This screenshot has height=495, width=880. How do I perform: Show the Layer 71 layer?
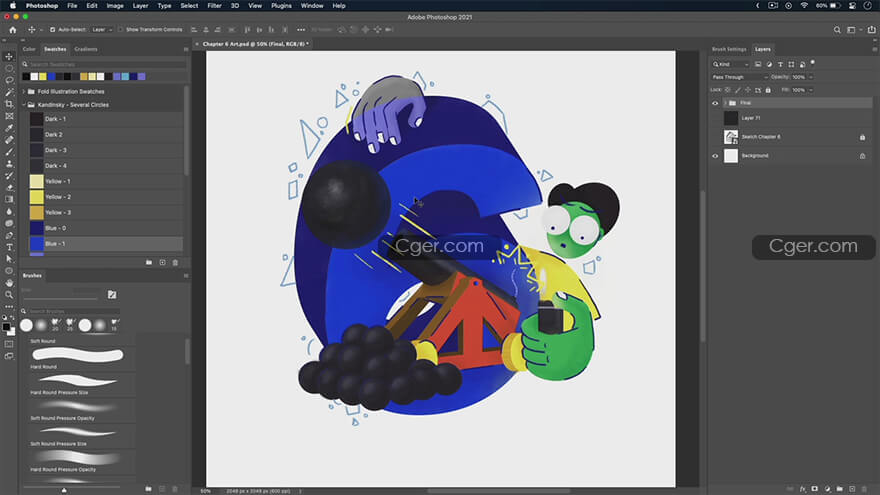click(x=715, y=118)
